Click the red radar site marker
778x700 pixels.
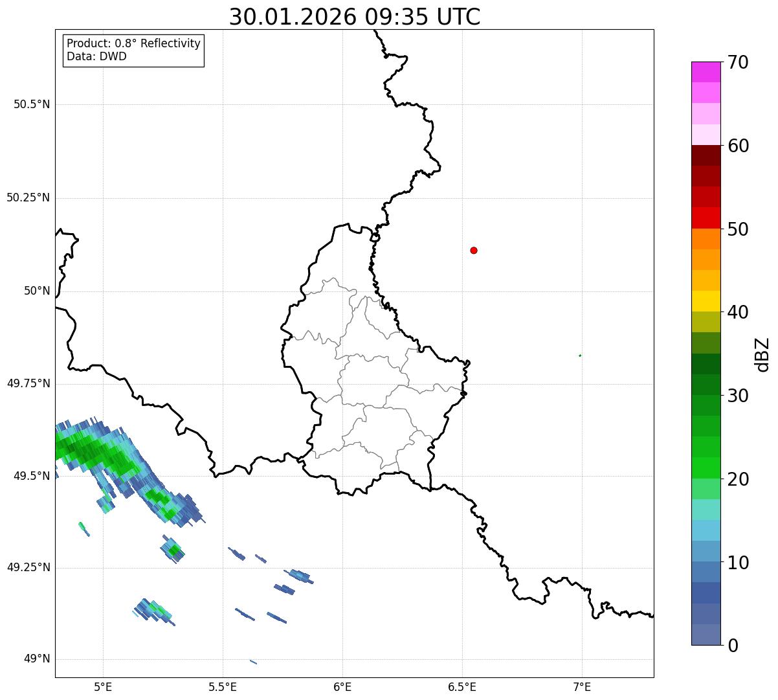tap(474, 250)
